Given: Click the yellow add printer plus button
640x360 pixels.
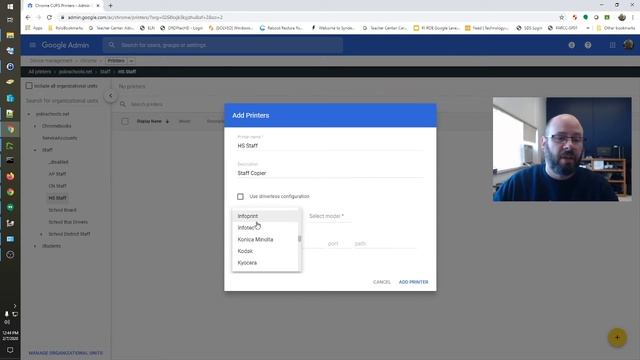Looking at the screenshot, I should 617,338.
